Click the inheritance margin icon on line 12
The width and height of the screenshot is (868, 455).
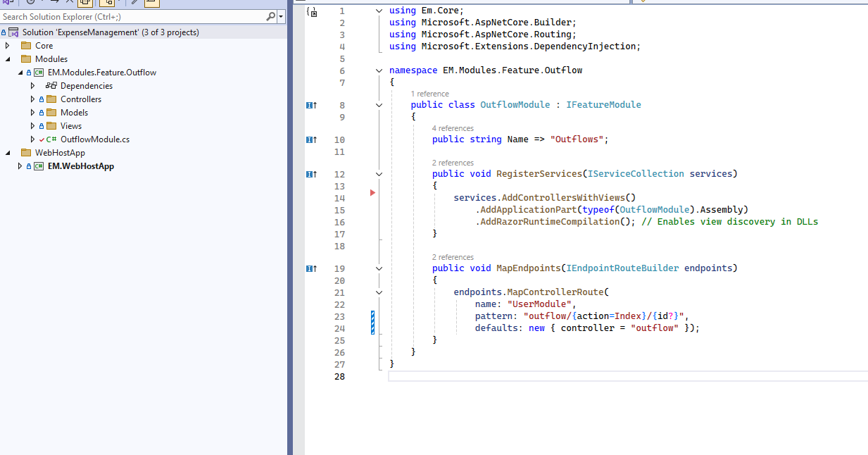coord(311,174)
